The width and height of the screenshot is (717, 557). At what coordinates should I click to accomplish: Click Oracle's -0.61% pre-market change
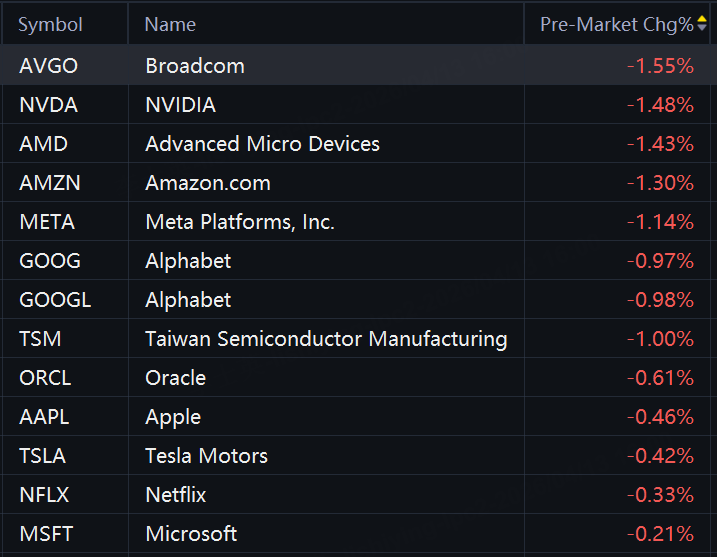click(x=660, y=378)
